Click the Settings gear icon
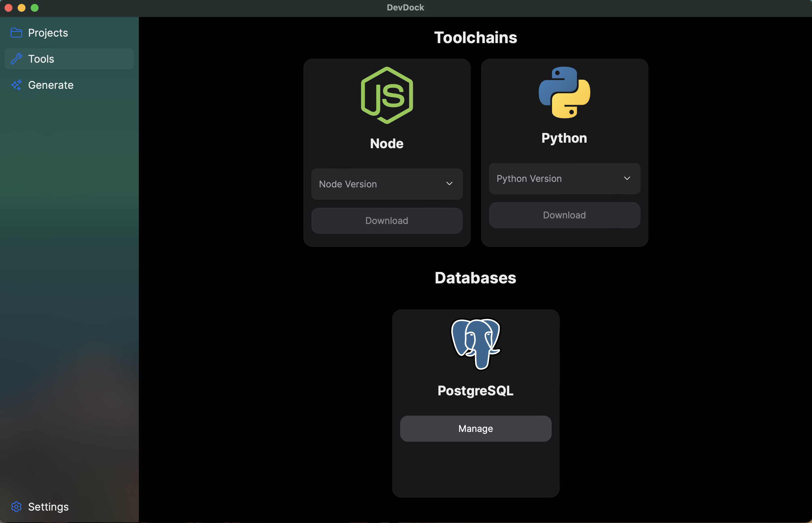812x523 pixels. 16,506
